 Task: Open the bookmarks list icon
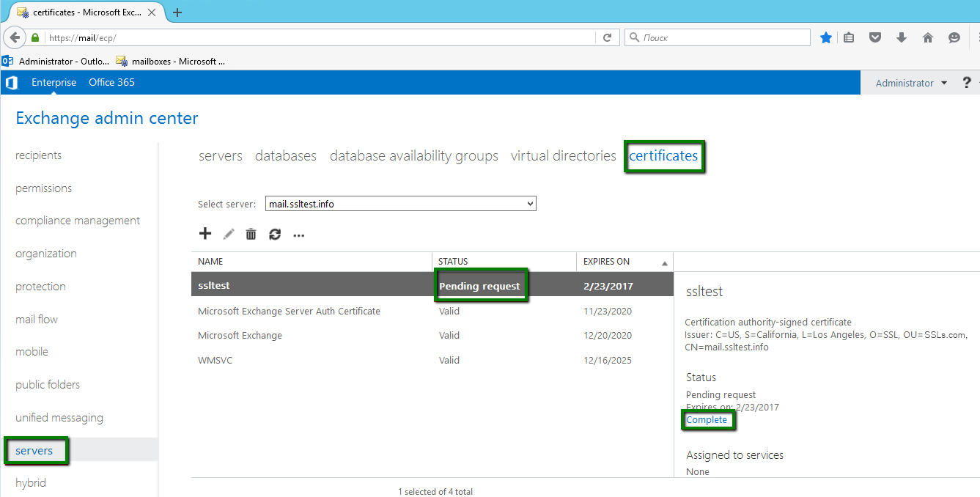tap(849, 37)
